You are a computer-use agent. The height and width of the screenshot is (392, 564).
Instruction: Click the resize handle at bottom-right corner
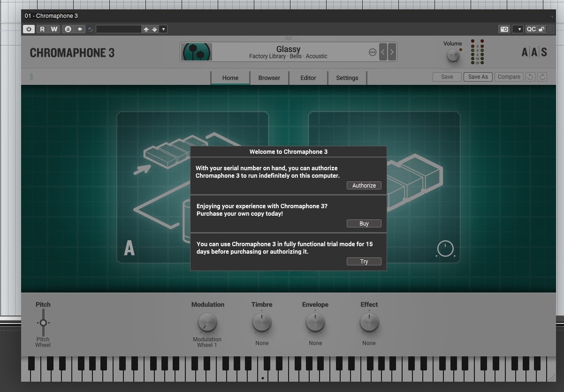(x=552, y=377)
